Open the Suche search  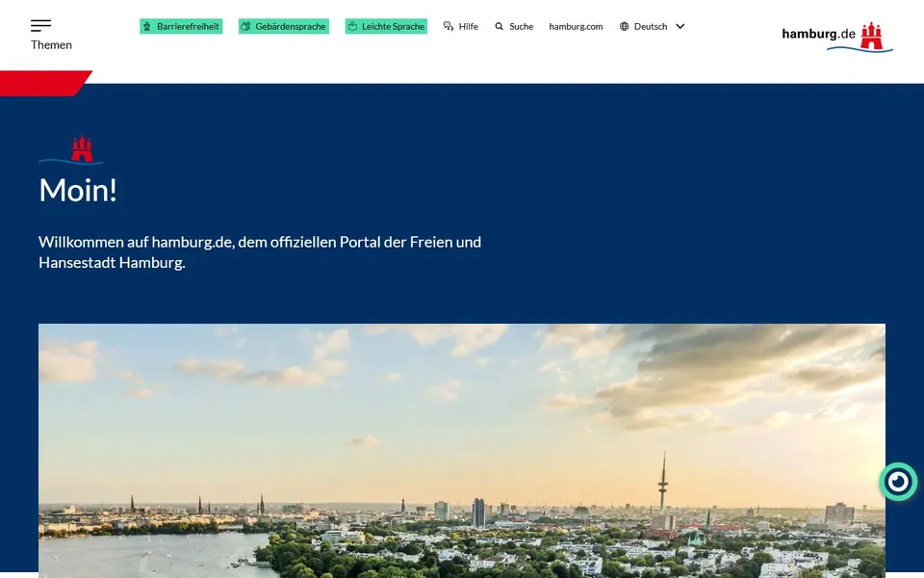514,27
